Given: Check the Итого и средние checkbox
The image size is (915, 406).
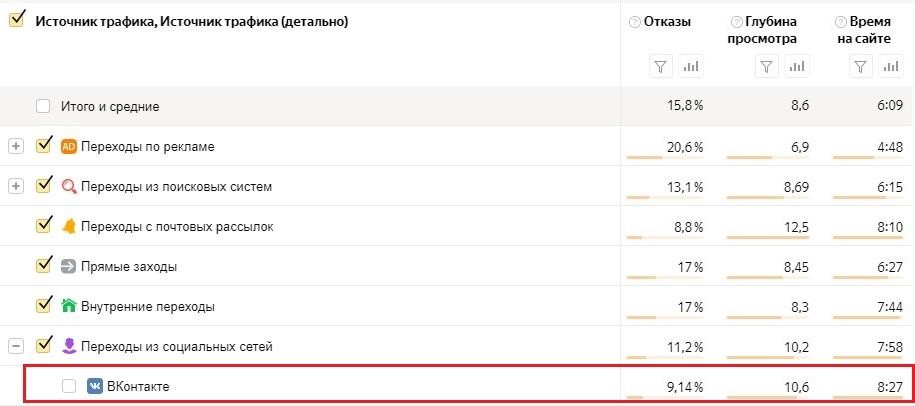Looking at the screenshot, I should 43,106.
